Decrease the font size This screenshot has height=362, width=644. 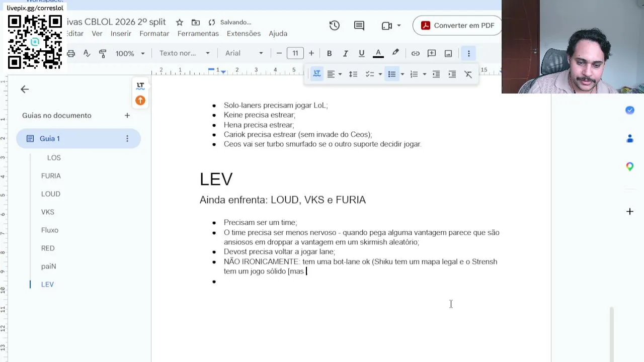(279, 53)
